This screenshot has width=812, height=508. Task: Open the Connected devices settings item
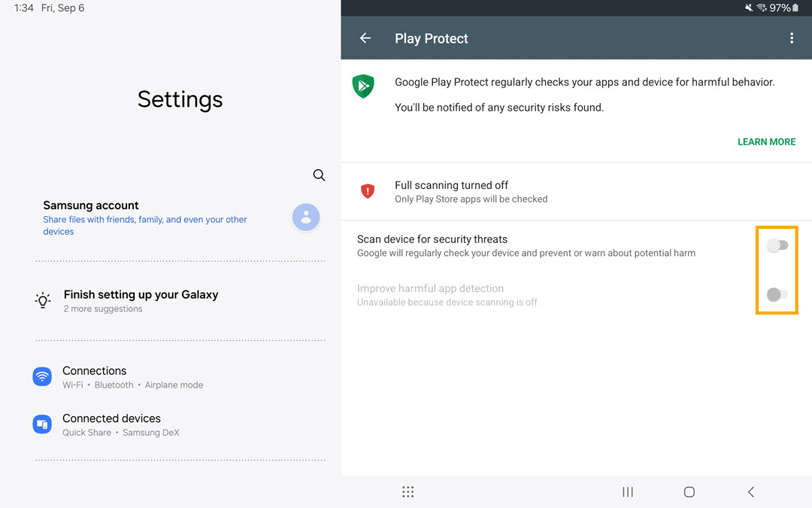coord(120,424)
